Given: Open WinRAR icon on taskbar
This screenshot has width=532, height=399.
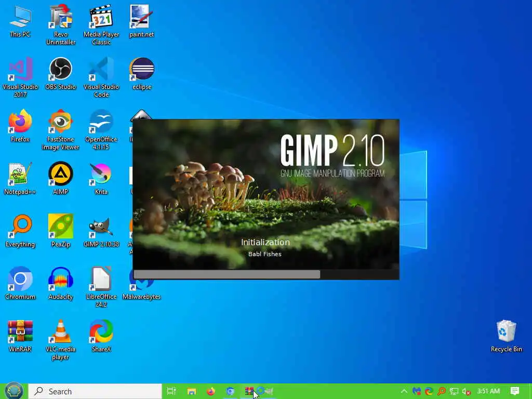Looking at the screenshot, I should [249, 391].
